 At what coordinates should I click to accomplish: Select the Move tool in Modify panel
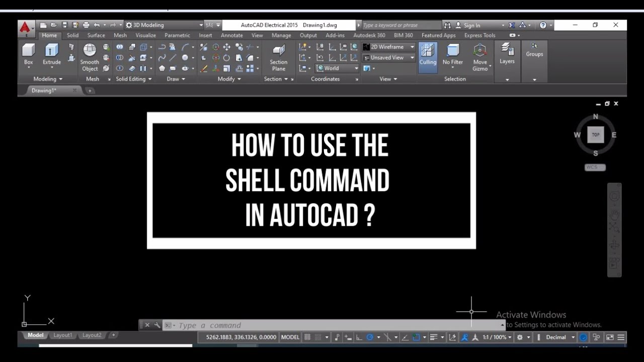click(226, 47)
